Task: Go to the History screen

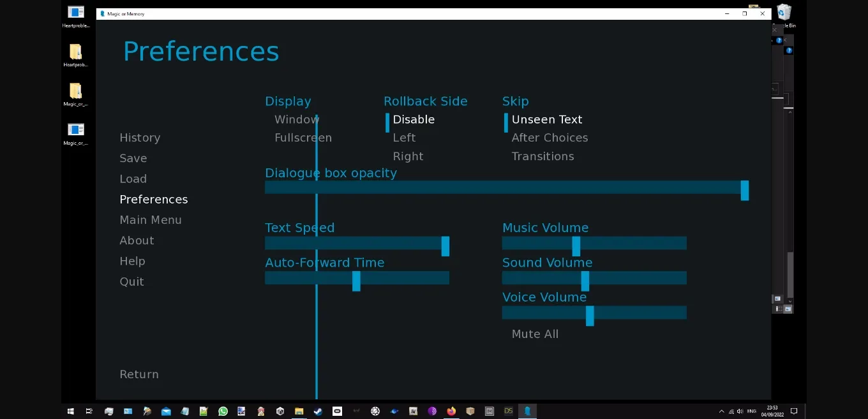Action: [x=140, y=138]
